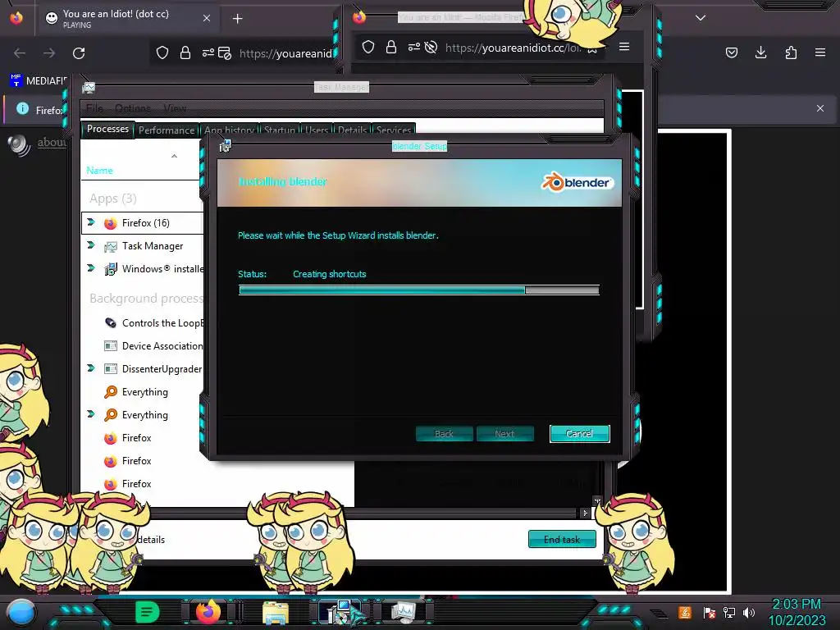Click the permissions icon in main Firefox URL bar
The width and height of the screenshot is (840, 630).
coord(208,53)
